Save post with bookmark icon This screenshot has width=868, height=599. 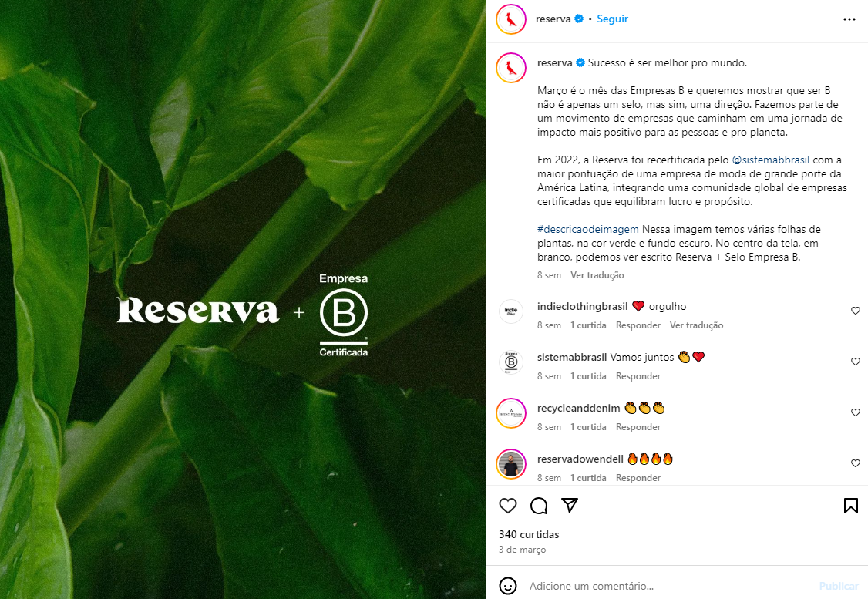(x=851, y=506)
